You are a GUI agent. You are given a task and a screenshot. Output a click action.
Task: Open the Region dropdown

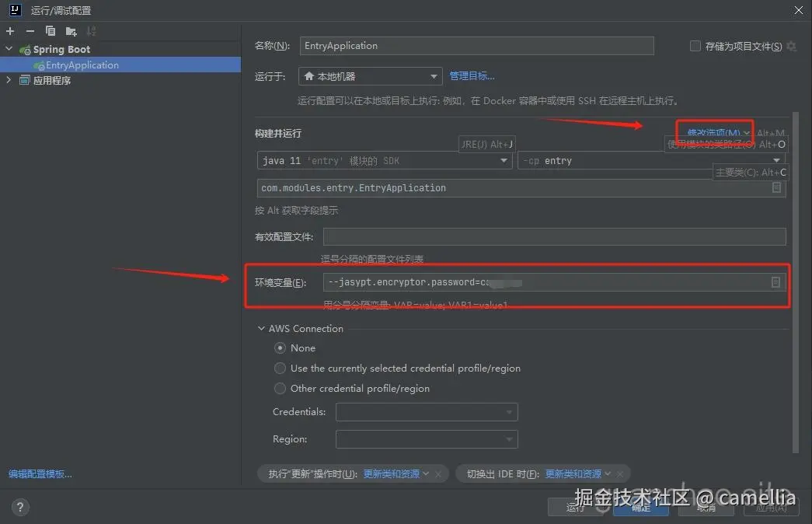(x=427, y=439)
